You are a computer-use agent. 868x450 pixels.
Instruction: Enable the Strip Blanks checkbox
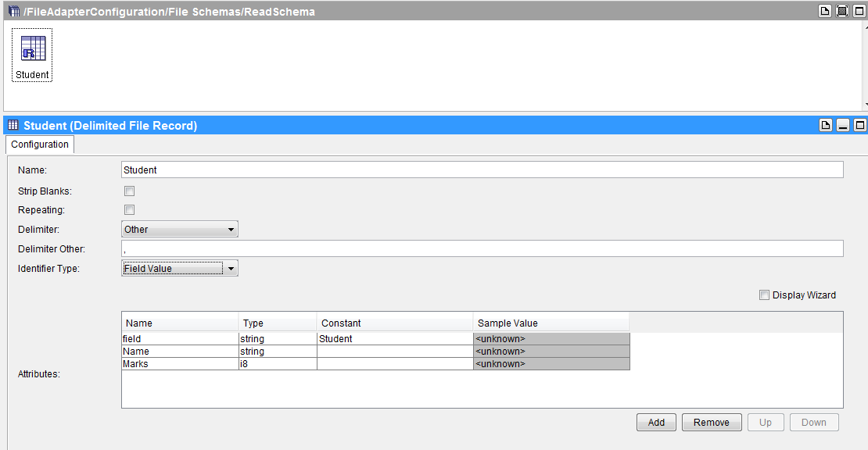tap(130, 191)
